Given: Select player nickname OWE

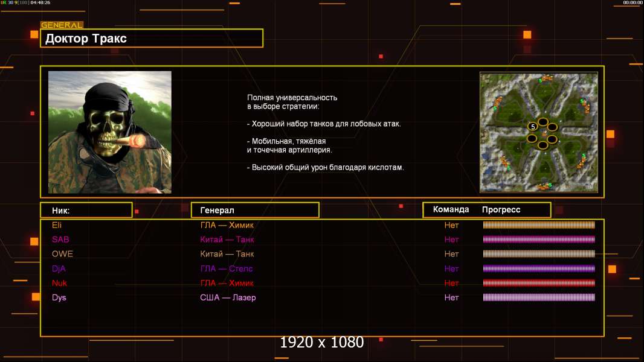Looking at the screenshot, I should click(62, 254).
